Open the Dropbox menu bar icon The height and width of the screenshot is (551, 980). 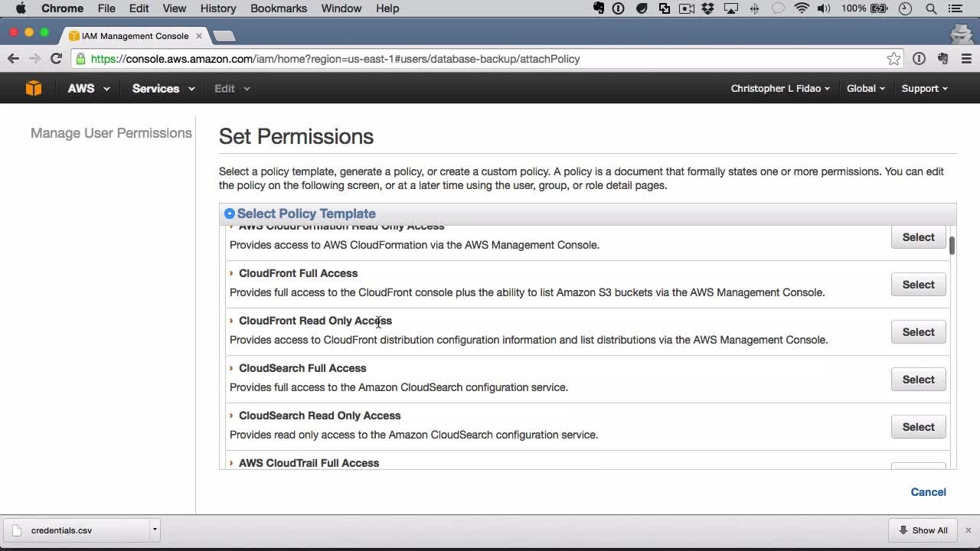pyautogui.click(x=708, y=8)
